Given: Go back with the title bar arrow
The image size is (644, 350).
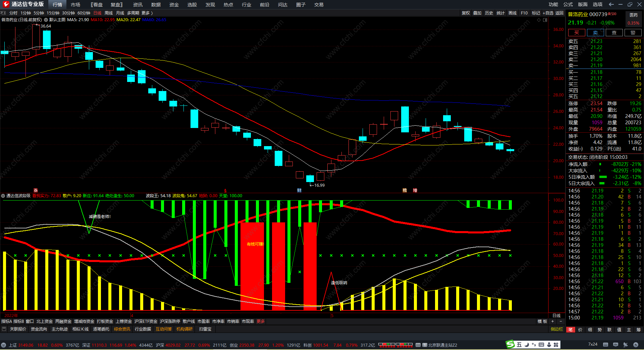Looking at the screenshot, I should point(611,4).
